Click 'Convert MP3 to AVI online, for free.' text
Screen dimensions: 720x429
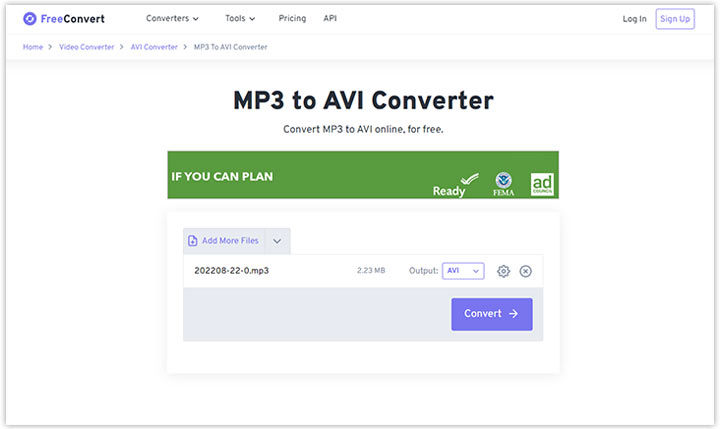click(x=363, y=129)
